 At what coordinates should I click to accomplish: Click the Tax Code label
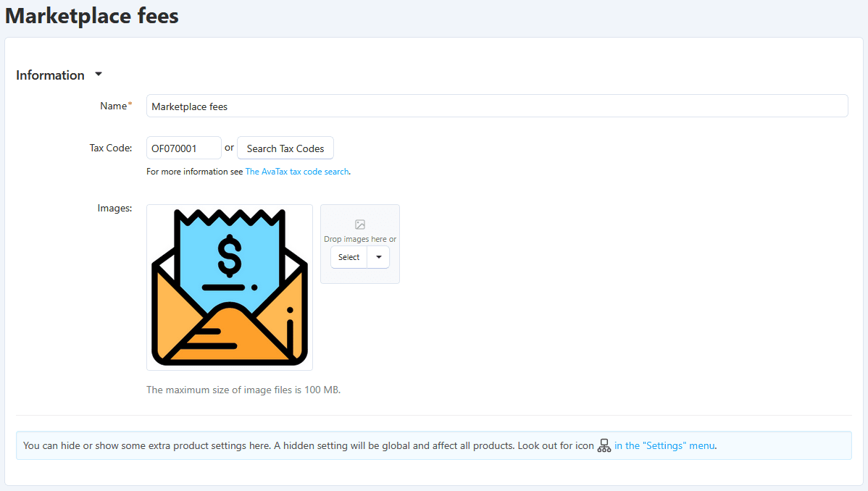[x=111, y=148]
